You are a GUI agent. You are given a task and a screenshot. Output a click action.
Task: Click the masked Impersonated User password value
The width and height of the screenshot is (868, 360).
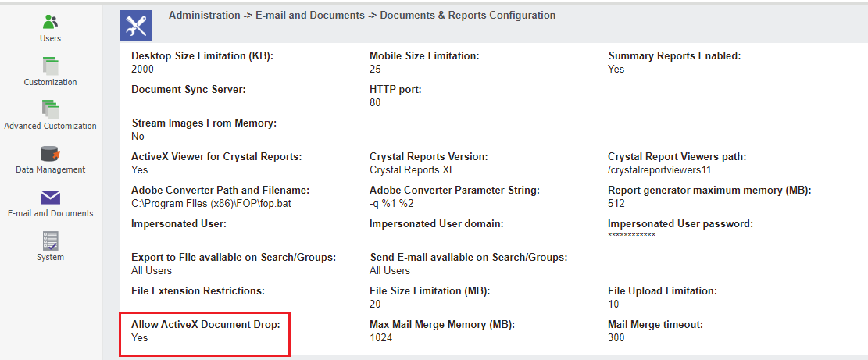click(x=631, y=236)
